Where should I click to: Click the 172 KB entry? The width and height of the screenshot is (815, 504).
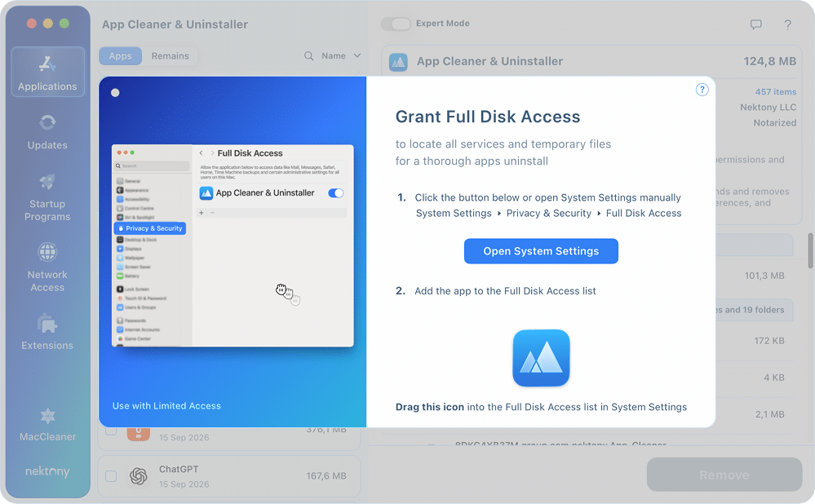coord(769,341)
